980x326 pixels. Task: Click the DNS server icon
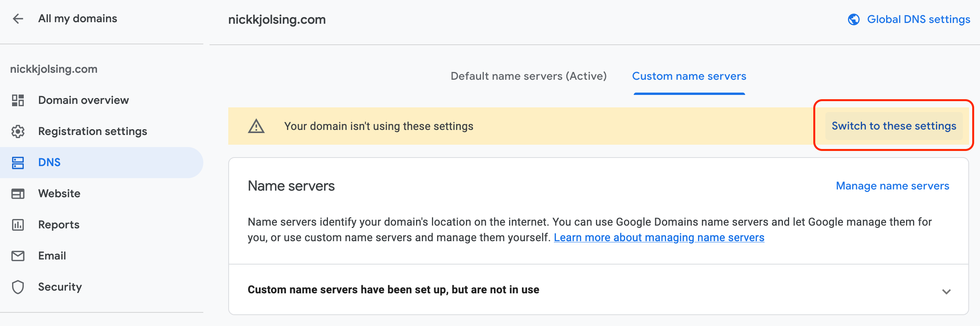pos(18,163)
